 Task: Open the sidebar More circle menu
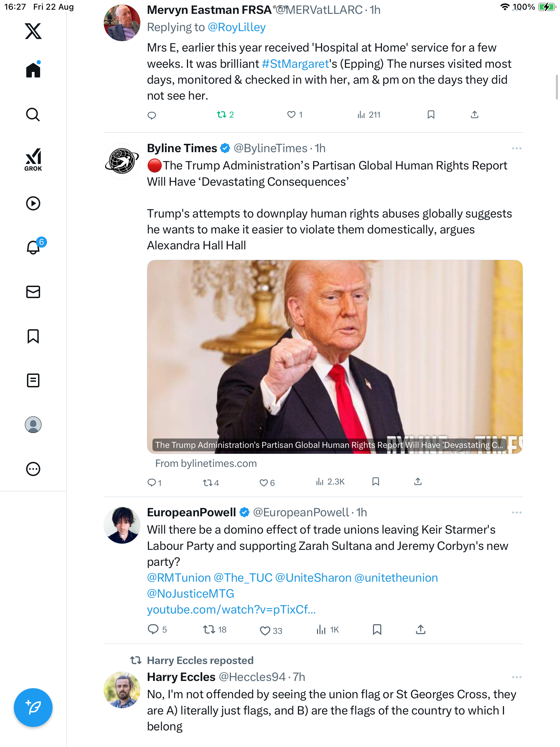click(x=33, y=469)
